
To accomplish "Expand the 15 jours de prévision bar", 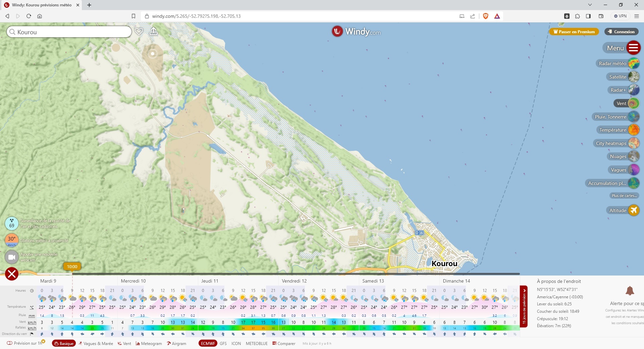I will [524, 306].
